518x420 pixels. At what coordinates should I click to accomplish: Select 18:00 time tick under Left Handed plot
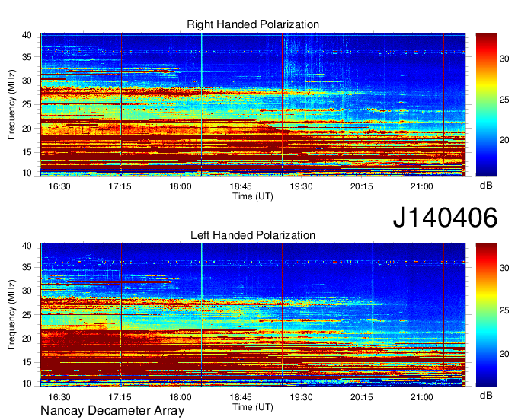tap(181, 397)
